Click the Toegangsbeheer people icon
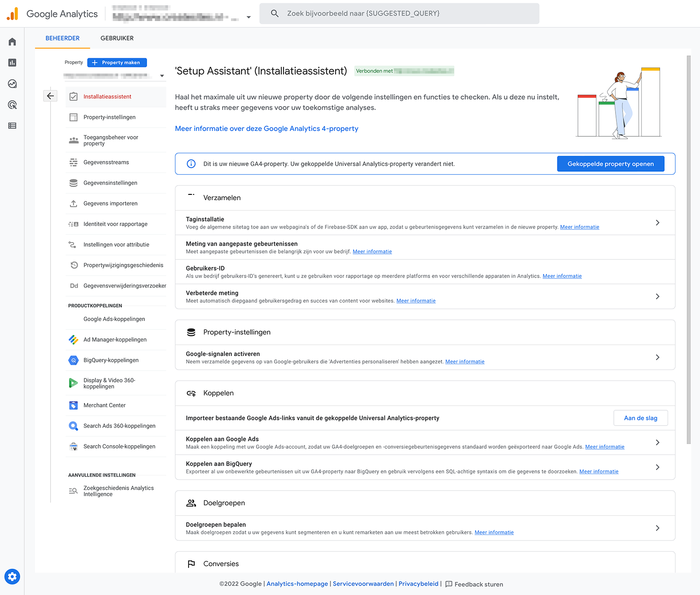 pos(73,141)
